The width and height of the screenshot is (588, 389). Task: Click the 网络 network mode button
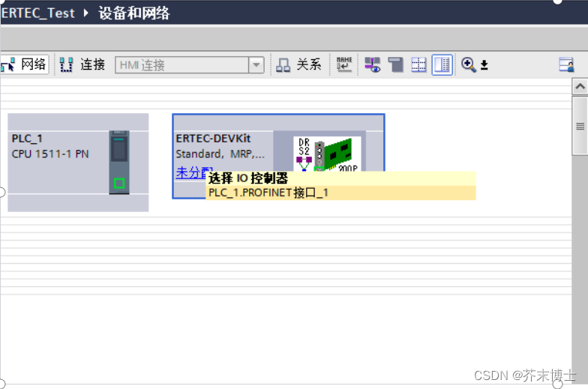25,64
